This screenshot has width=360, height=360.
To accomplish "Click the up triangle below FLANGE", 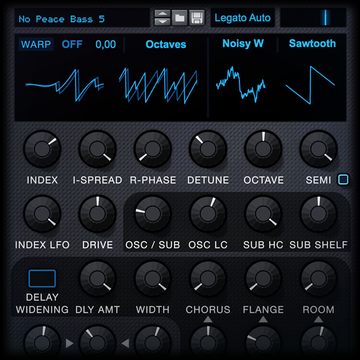I will [263, 320].
